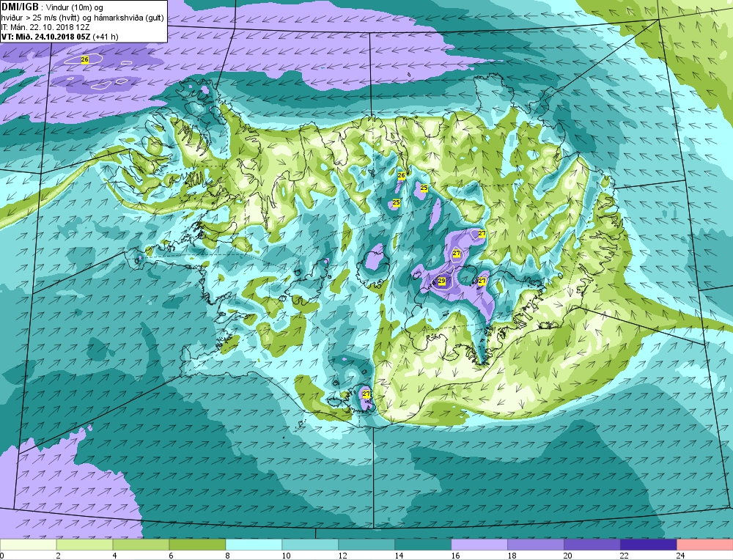
Task: Click the legend scale number 16
Action: point(455,556)
